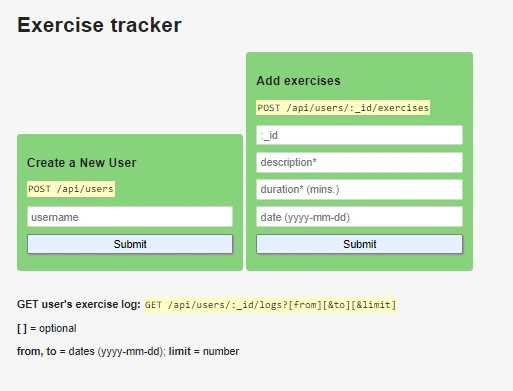Click the [&limit] part of the GET snippet
This screenshot has height=391, width=513.
coord(374,305)
